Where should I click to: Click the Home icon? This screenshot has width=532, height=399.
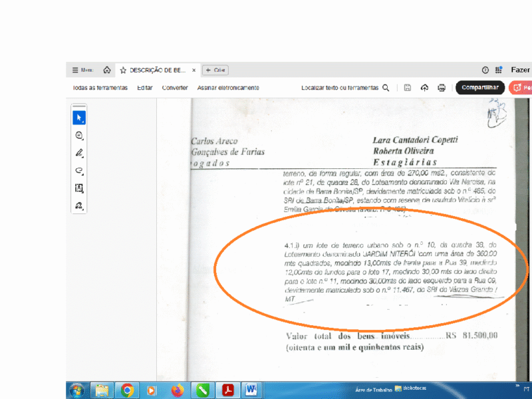tap(107, 70)
